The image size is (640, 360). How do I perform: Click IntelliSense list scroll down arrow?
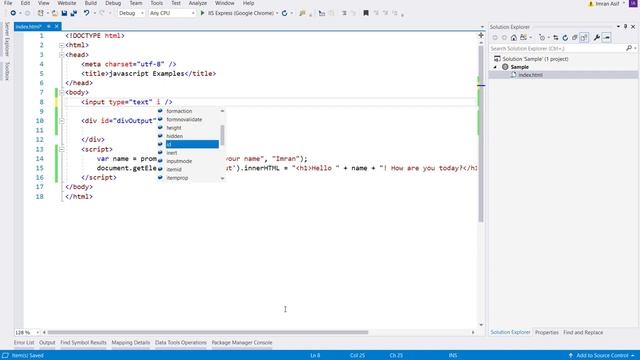pyautogui.click(x=222, y=178)
